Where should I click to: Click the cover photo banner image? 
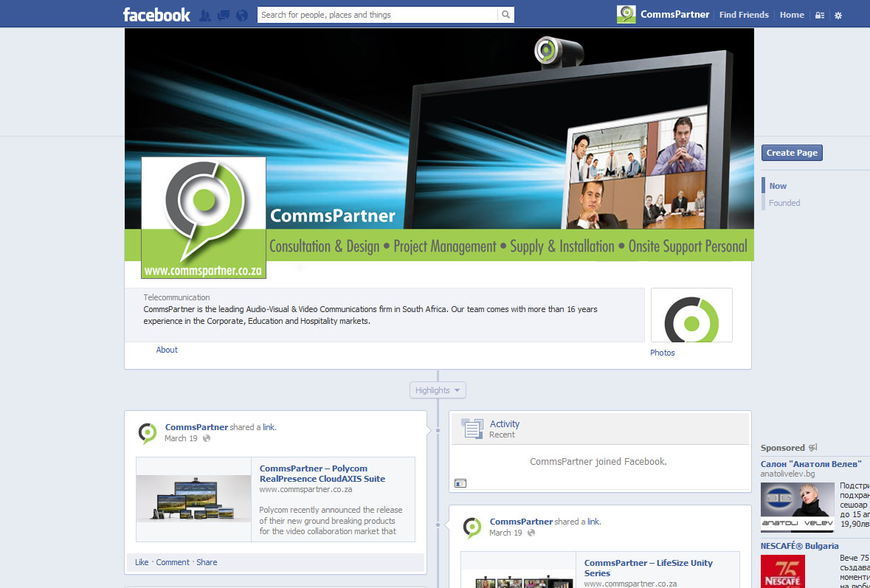pyautogui.click(x=440, y=144)
